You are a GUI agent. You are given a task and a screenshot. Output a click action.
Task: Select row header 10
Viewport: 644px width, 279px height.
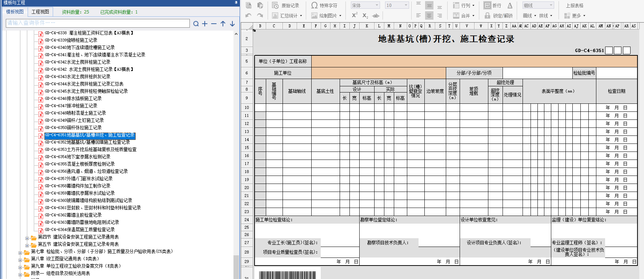[x=247, y=107]
